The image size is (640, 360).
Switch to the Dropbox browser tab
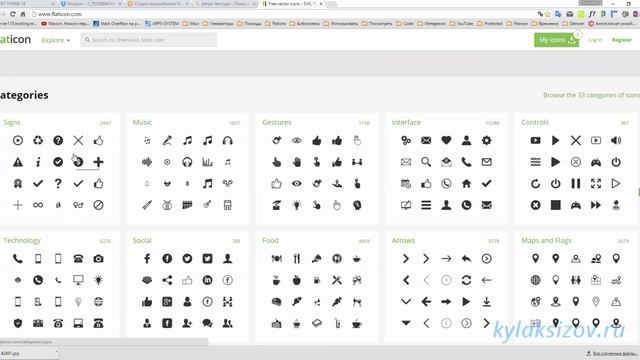(91, 4)
